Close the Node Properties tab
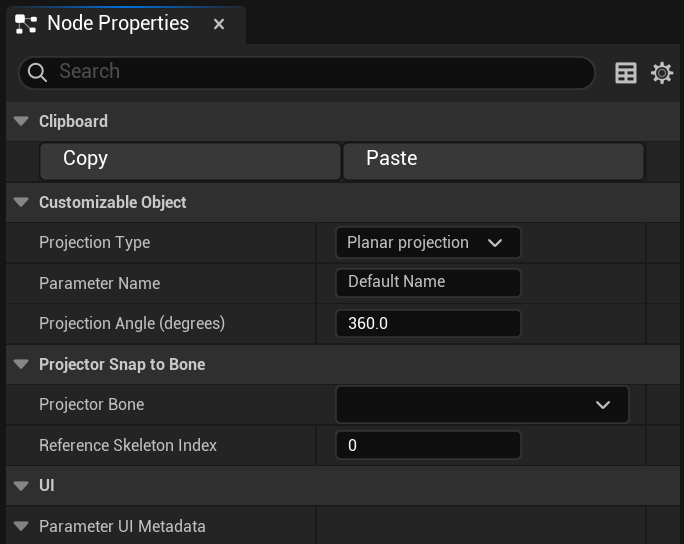 (219, 24)
